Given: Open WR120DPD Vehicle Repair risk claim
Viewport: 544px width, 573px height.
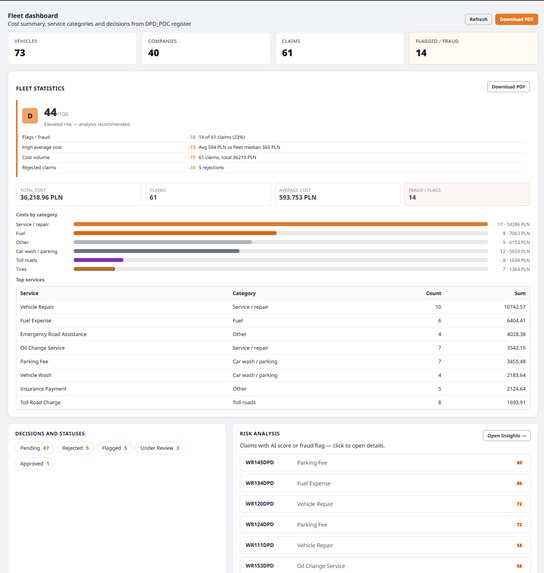Looking at the screenshot, I should point(385,504).
